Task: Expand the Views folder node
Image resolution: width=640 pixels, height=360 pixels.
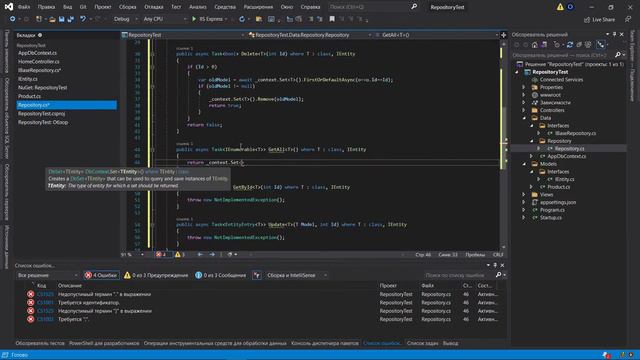Action: coord(524,195)
